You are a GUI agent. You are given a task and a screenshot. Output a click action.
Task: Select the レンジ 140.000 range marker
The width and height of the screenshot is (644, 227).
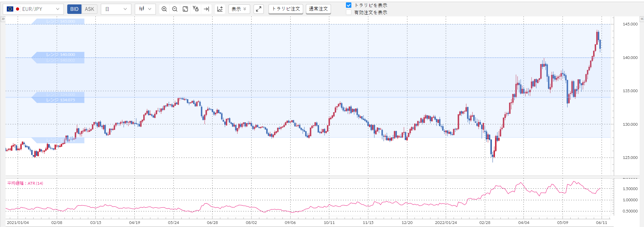tap(58, 55)
